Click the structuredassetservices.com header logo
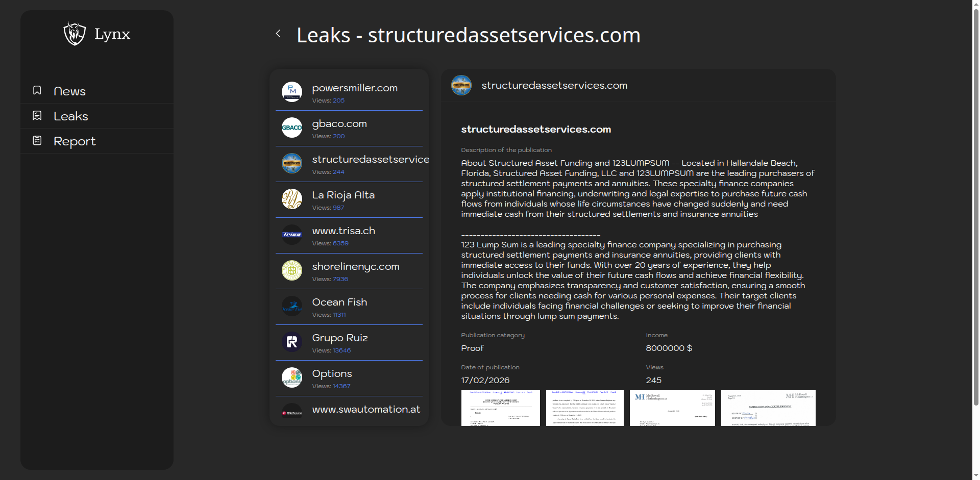 coord(461,85)
